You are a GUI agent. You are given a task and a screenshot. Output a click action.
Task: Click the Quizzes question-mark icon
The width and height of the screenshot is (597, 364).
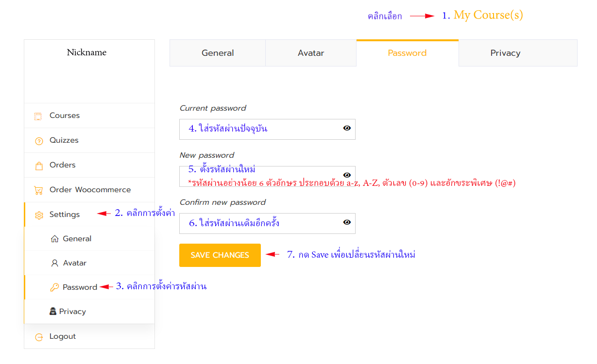39,141
